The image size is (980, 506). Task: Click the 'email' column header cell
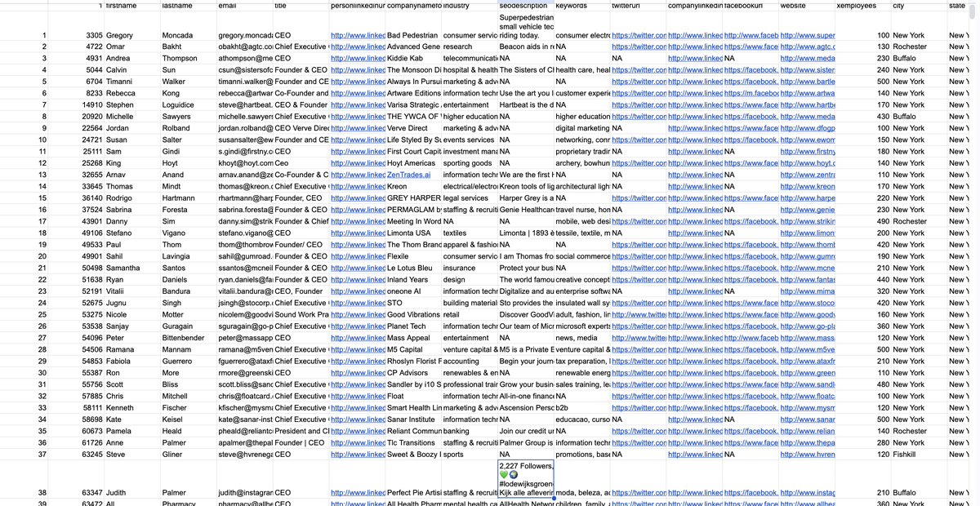[x=245, y=6]
